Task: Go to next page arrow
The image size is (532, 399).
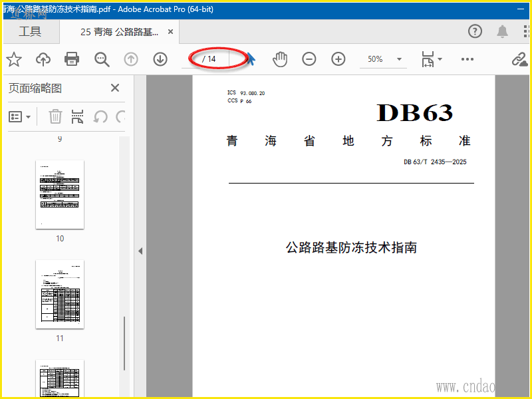Action: point(160,59)
